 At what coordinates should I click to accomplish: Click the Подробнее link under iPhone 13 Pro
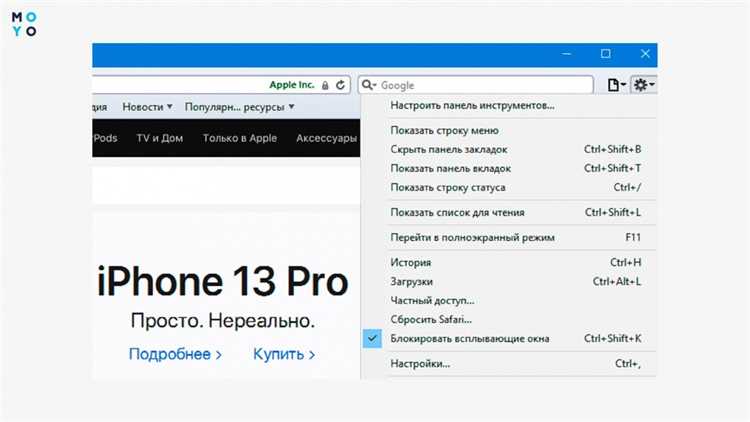click(175, 354)
